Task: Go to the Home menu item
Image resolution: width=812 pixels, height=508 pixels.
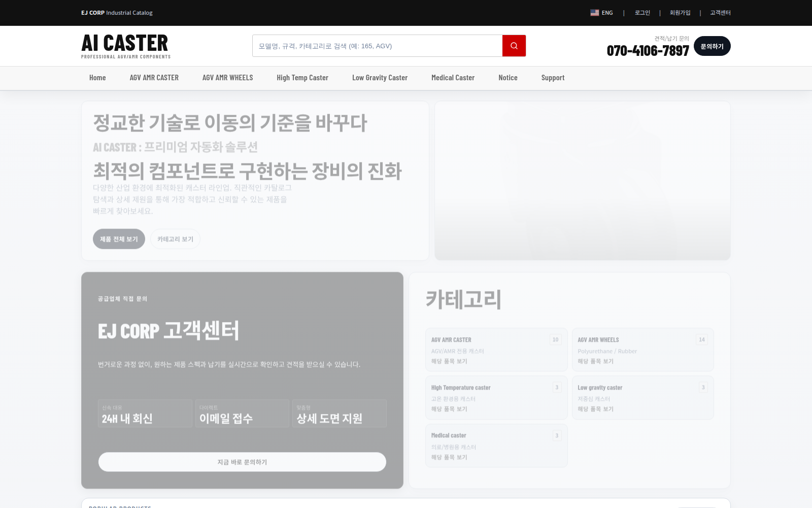Action: click(97, 78)
